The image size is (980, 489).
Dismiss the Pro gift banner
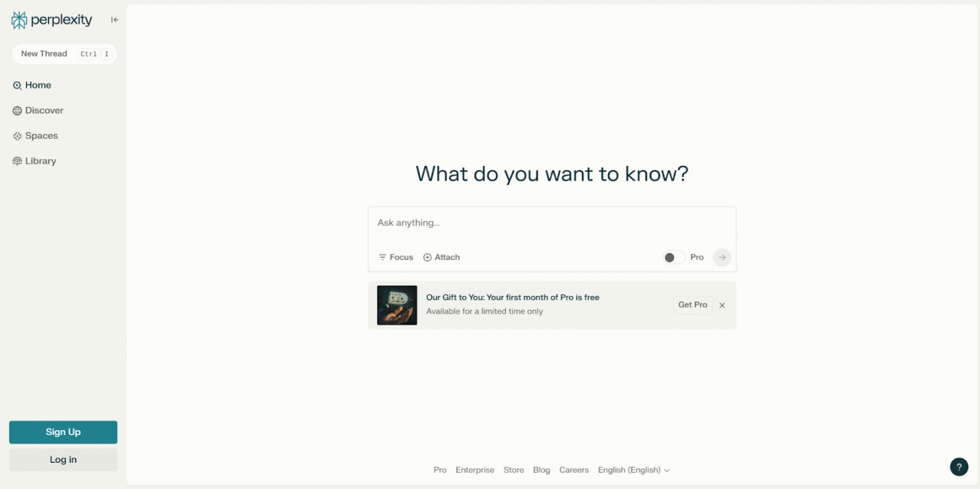(722, 305)
